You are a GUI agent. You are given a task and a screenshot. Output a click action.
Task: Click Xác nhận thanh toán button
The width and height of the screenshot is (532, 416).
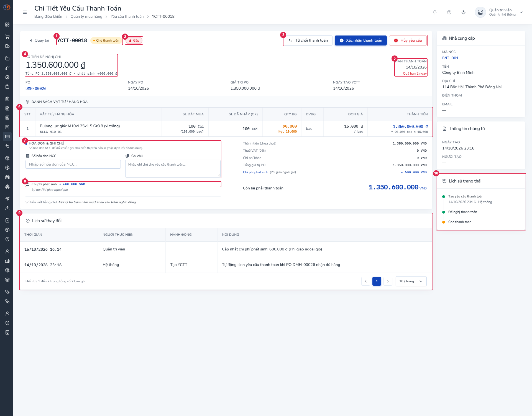pyautogui.click(x=361, y=40)
